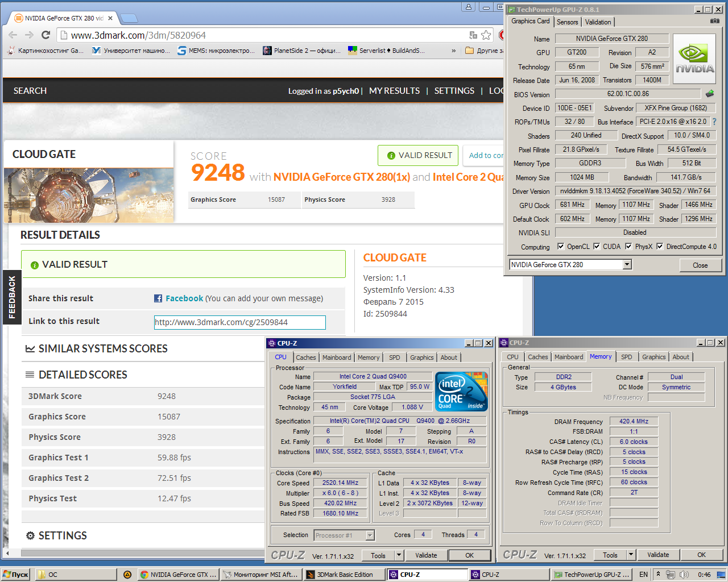Toggle the CUDA checkbox
728x582 pixels.
tap(597, 246)
